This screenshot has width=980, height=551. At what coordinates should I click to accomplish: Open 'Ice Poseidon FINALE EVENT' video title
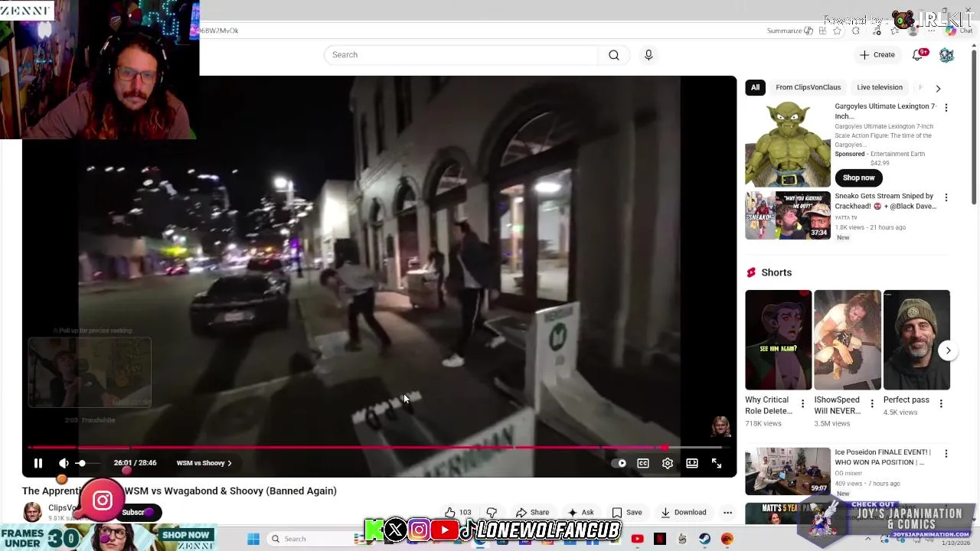pos(883,457)
